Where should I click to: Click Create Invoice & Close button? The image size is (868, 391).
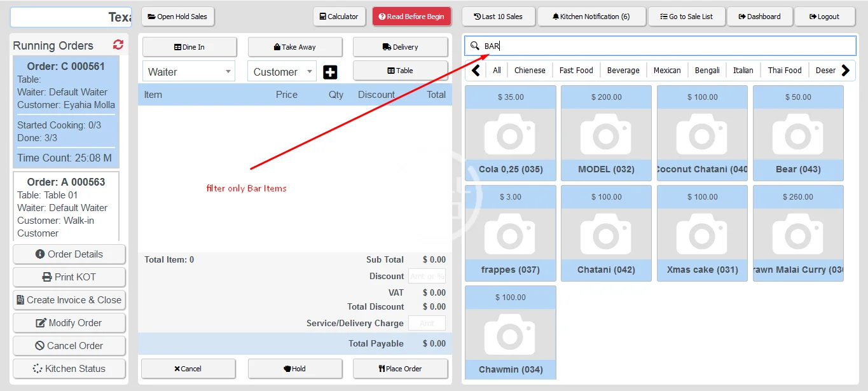69,300
